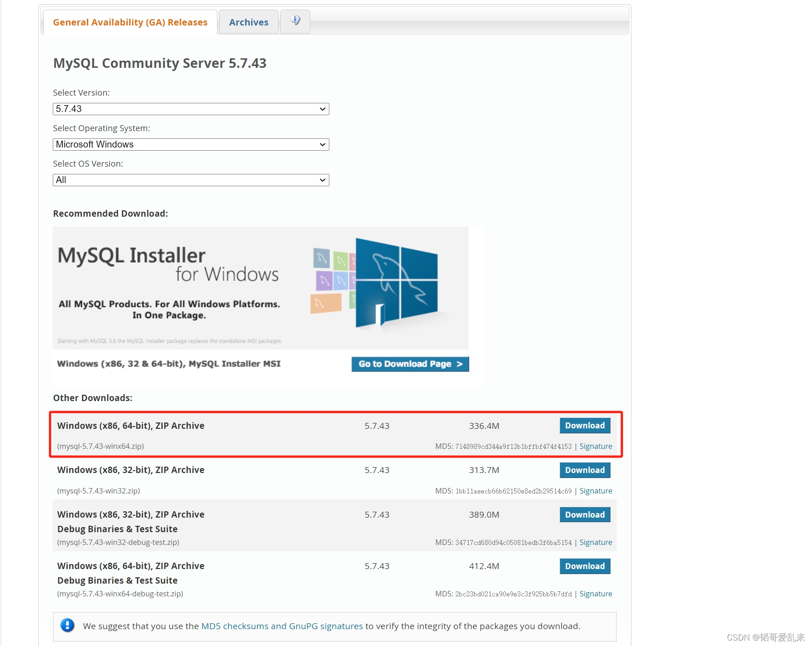Download the Windows x86 32-bit ZIP Archive
The height and width of the screenshot is (646, 812).
pos(585,470)
